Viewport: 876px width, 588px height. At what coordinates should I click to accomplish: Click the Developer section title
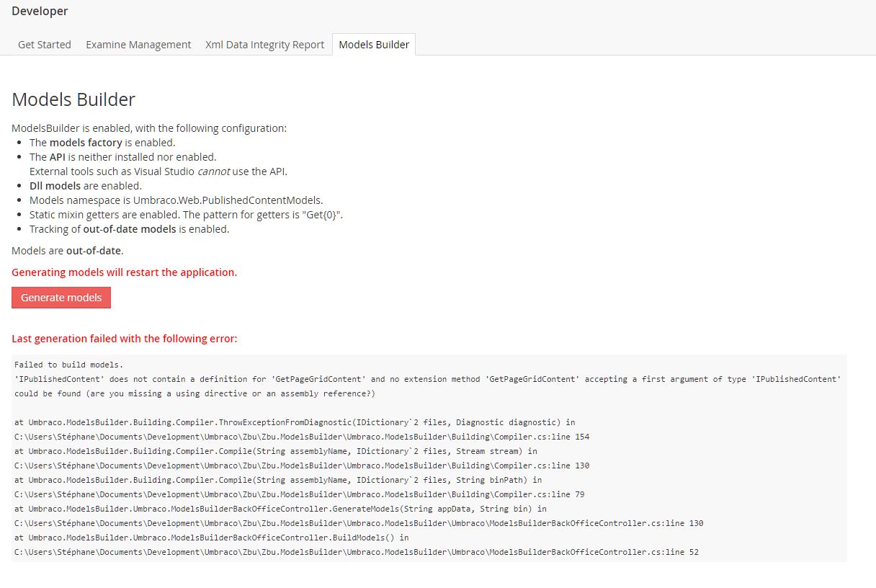(x=40, y=11)
